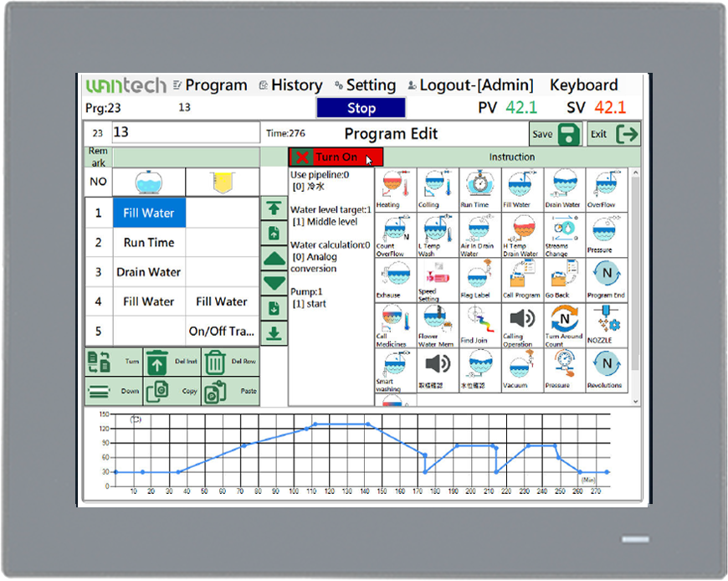Select the Find Join instruction
The width and height of the screenshot is (728, 581).
(x=479, y=326)
